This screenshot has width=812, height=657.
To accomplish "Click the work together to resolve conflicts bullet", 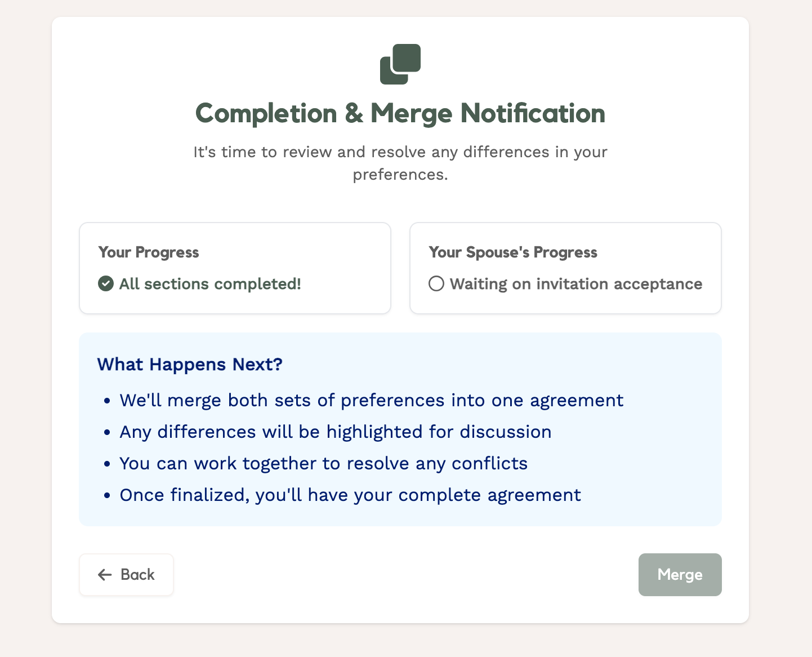I will coord(324,464).
